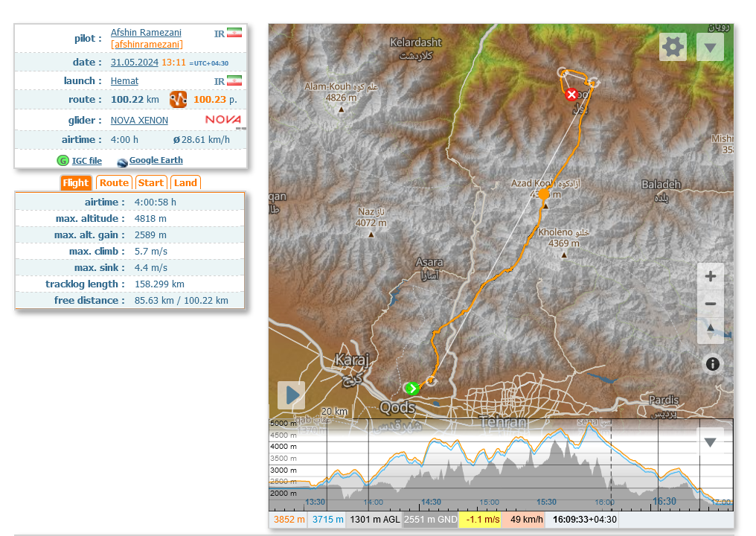Click the pilot's Iran flag icon
The height and width of the screenshot is (536, 756).
point(234,33)
